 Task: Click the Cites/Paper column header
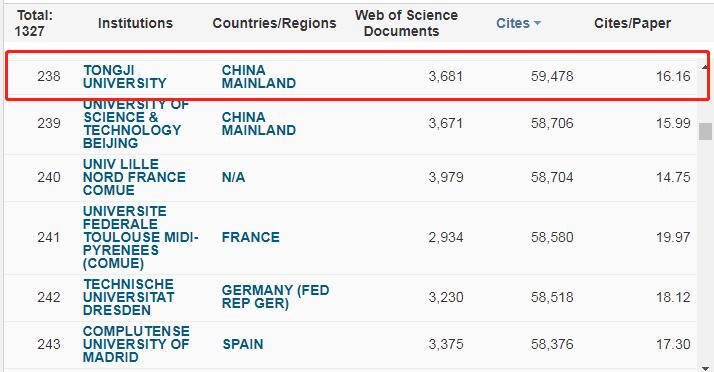[632, 23]
